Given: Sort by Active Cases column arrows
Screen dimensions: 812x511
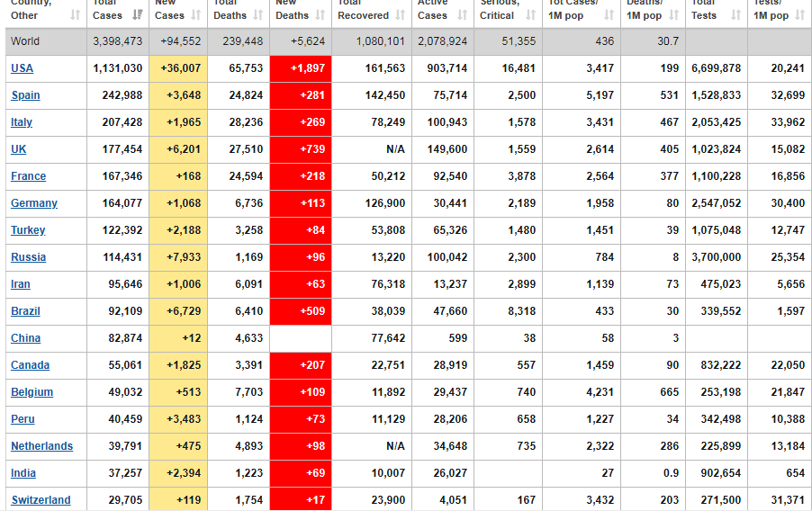Looking at the screenshot, I should pyautogui.click(x=463, y=15).
